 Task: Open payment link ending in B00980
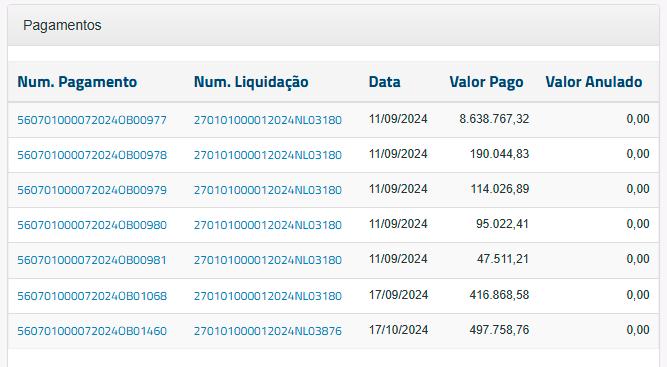[92, 225]
